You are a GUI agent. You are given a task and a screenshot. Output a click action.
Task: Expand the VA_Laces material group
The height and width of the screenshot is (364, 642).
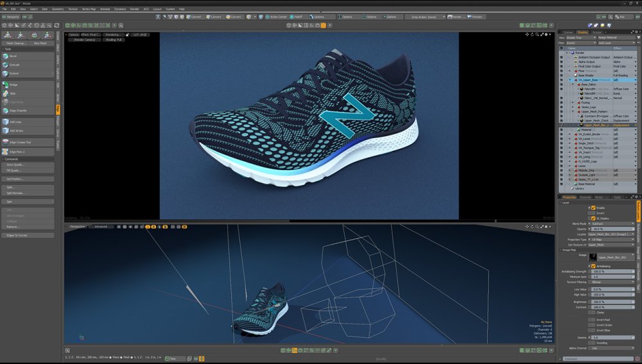click(x=570, y=139)
